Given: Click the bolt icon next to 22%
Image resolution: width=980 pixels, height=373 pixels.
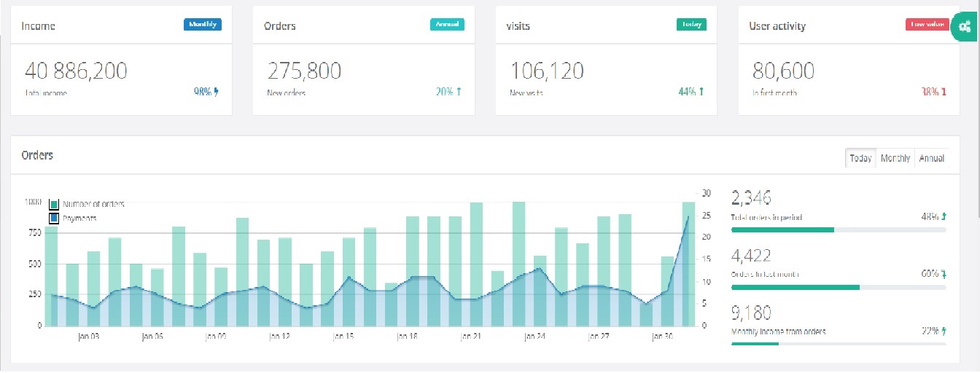Looking at the screenshot, I should 944,331.
